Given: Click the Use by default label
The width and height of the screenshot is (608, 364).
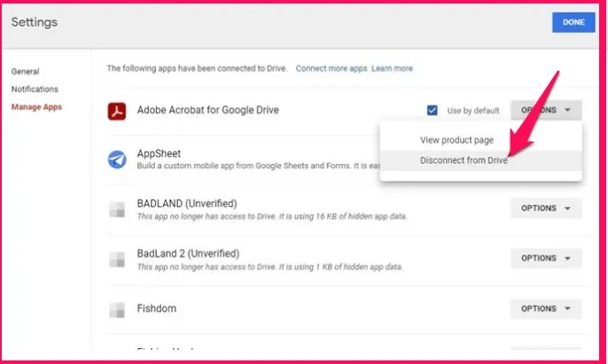Looking at the screenshot, I should click(473, 111).
